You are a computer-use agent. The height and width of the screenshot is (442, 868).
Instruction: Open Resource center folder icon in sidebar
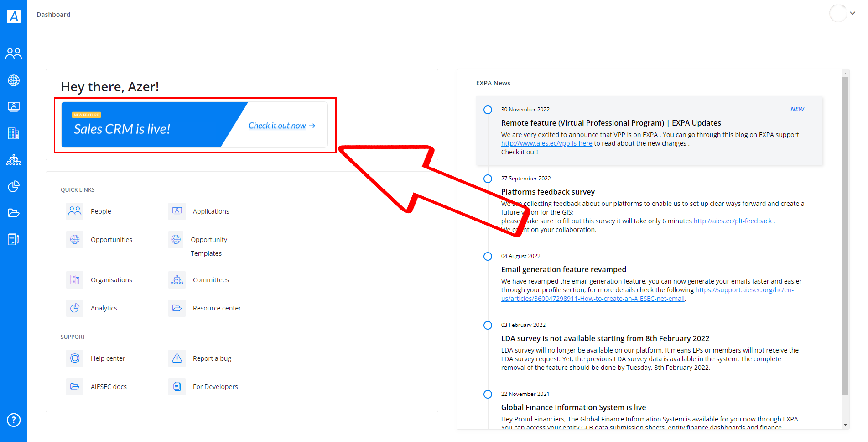pyautogui.click(x=14, y=213)
